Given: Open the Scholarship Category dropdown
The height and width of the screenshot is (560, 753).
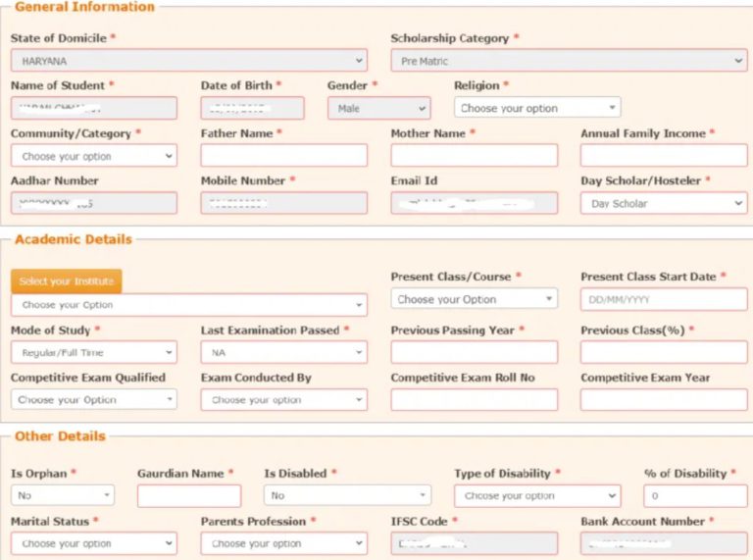Looking at the screenshot, I should (x=569, y=61).
